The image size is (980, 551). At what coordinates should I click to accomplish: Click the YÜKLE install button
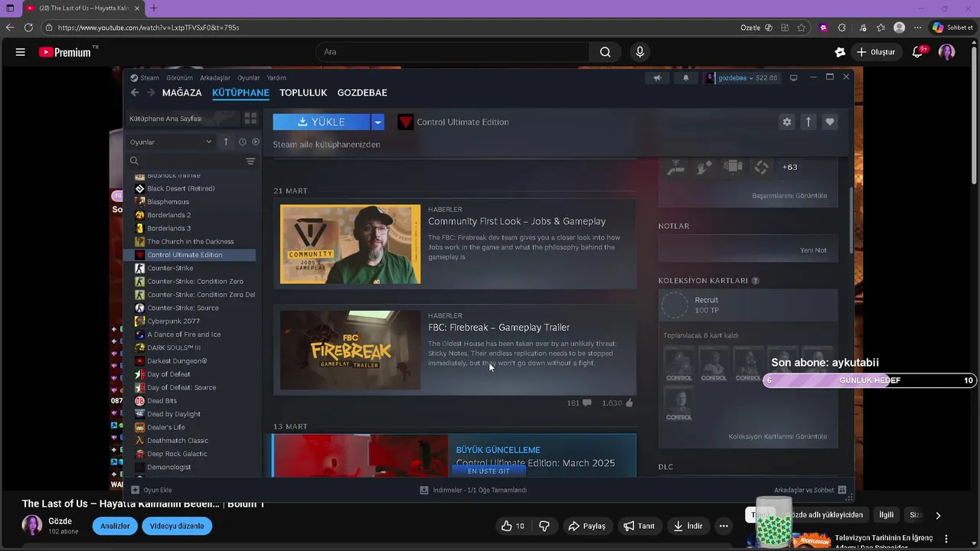click(322, 122)
